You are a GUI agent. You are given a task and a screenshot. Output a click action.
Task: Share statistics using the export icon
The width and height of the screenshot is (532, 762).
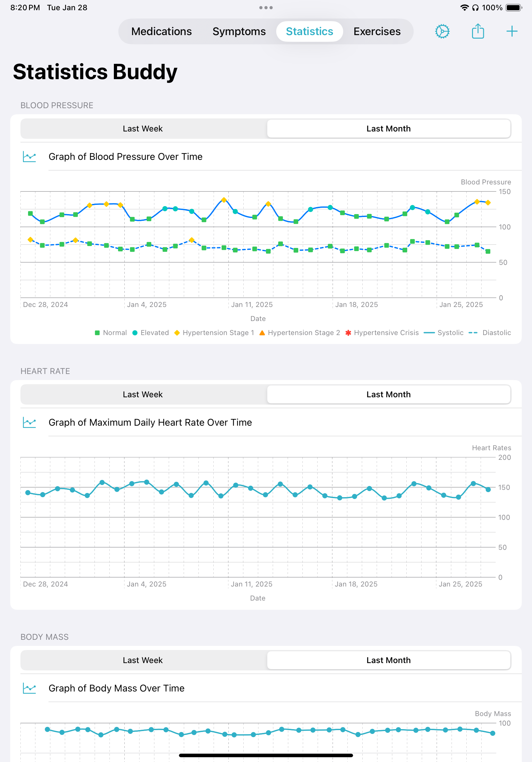coord(477,31)
